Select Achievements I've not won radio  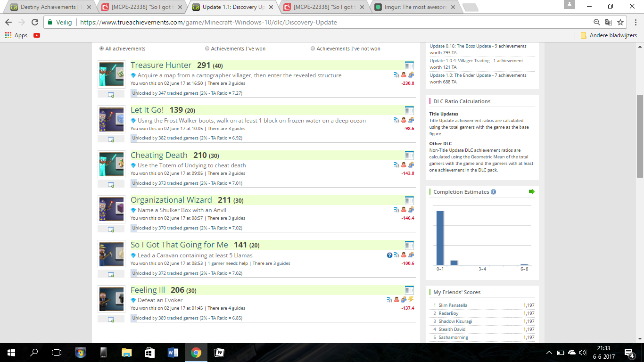coord(313,49)
